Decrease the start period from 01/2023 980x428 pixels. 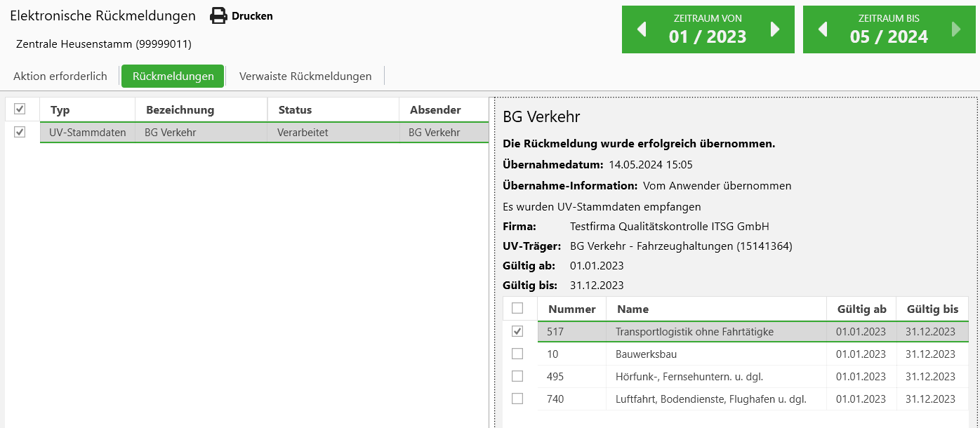[x=642, y=29]
